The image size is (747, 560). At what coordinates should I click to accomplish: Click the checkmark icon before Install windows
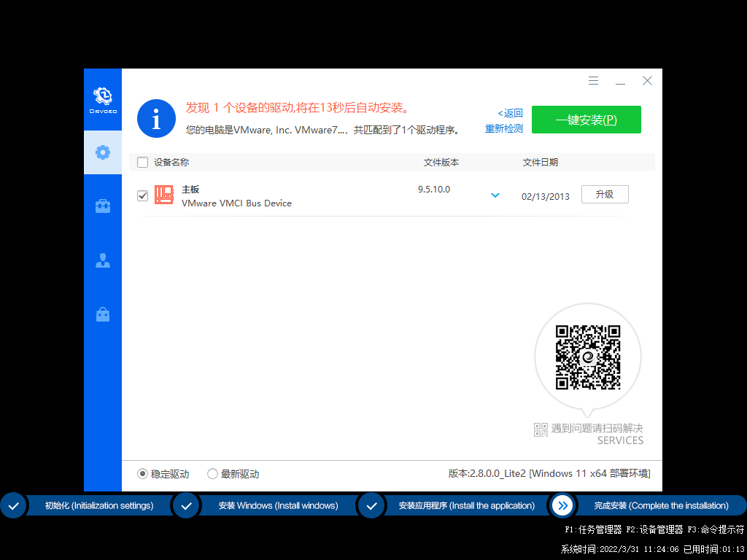[x=186, y=506]
